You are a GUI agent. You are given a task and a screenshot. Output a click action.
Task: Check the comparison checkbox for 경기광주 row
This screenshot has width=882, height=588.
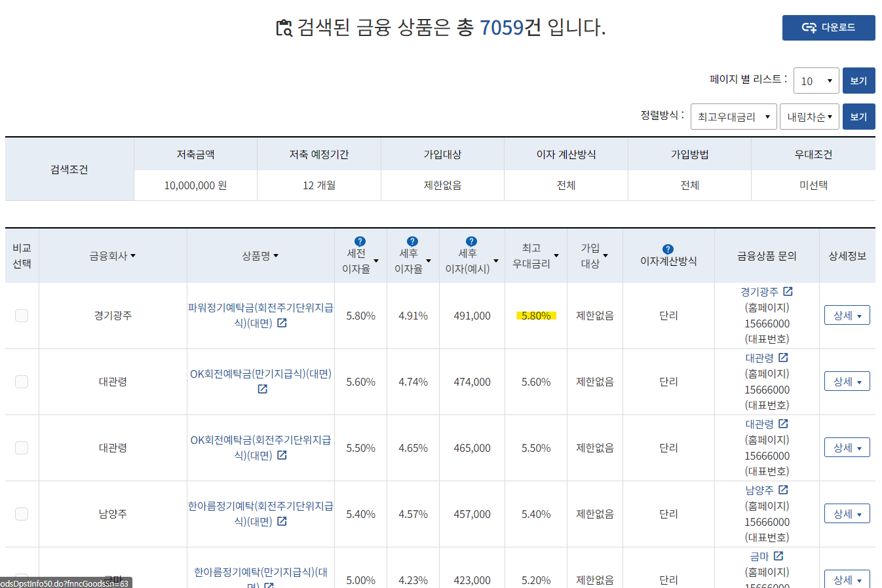[x=22, y=315]
